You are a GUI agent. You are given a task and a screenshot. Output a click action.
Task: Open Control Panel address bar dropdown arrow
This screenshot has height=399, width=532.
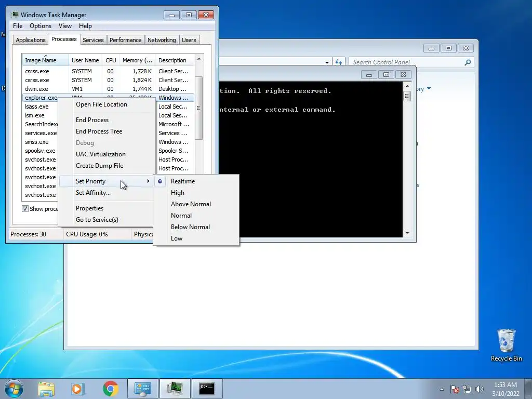327,62
